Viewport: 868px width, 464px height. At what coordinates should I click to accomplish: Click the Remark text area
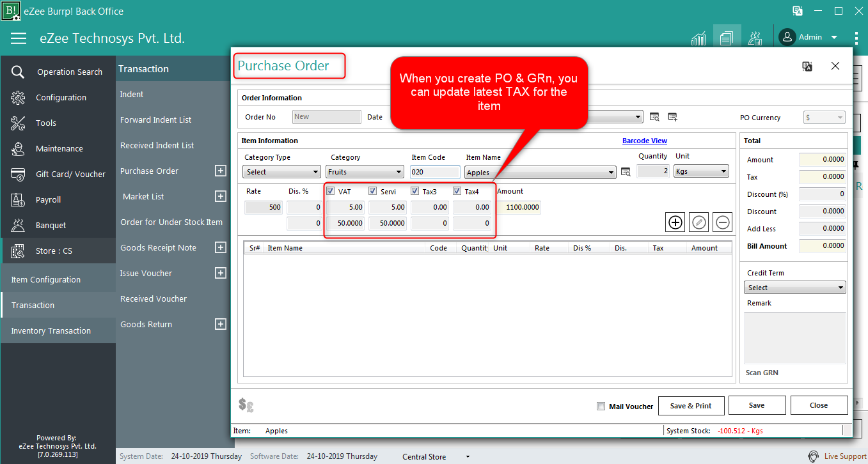click(796, 337)
